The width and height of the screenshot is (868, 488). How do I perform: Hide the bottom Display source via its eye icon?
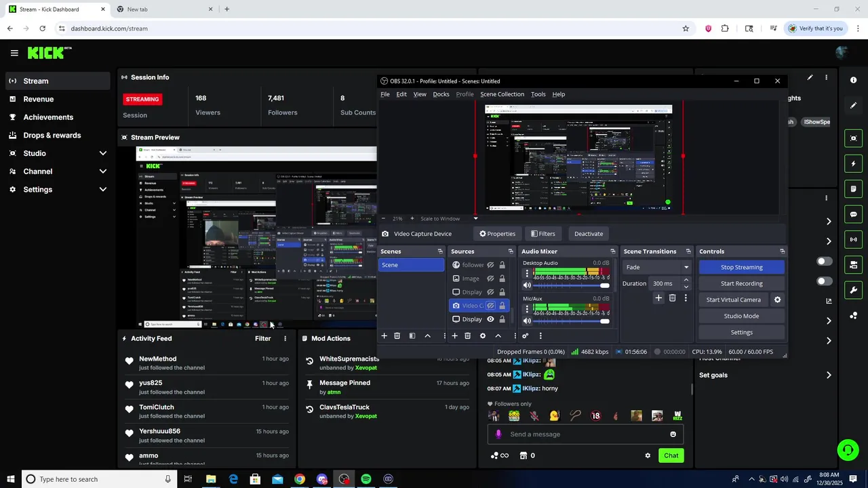[490, 319]
